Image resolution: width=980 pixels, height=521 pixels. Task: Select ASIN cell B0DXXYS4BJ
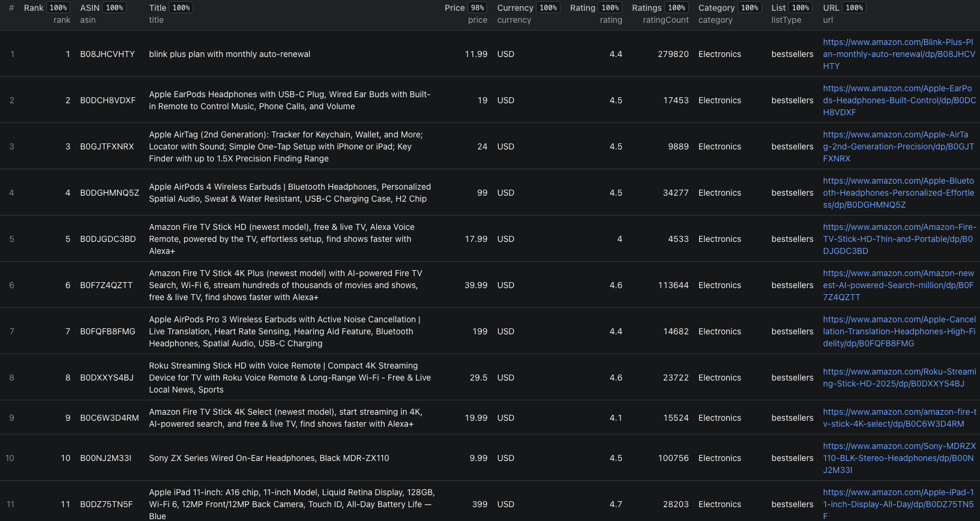pos(107,378)
